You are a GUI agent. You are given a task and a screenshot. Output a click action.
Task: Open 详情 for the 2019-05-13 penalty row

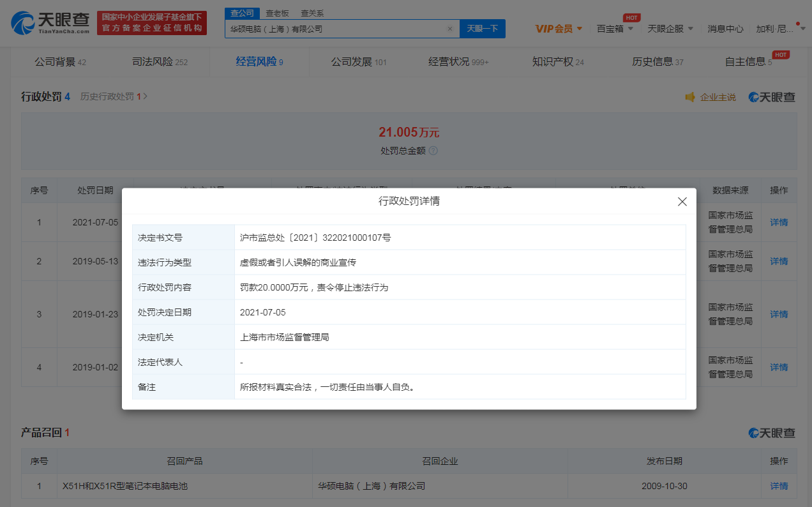pos(779,261)
